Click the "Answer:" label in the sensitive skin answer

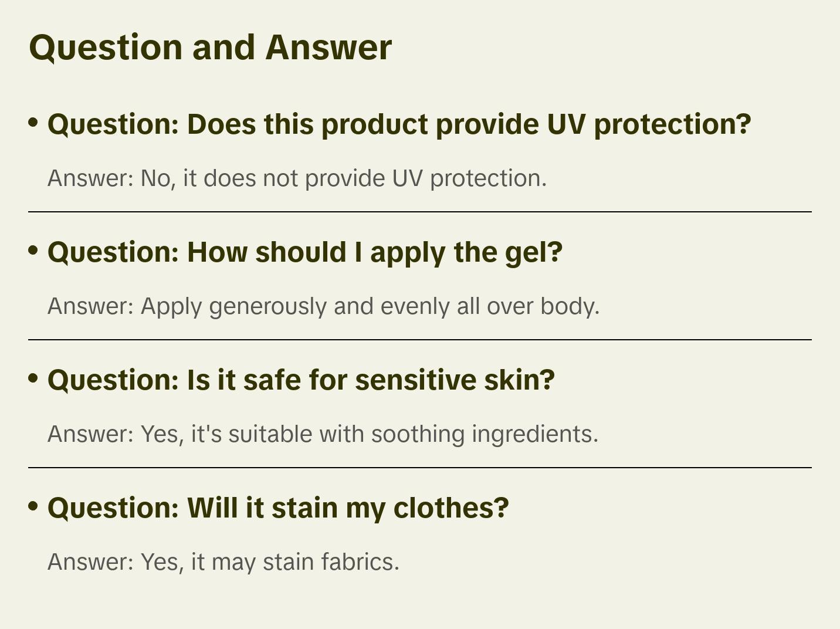(91, 434)
